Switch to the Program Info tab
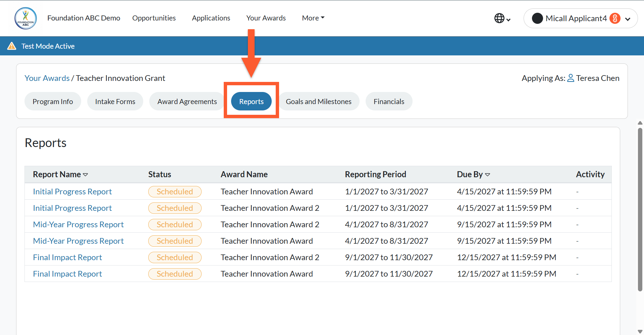The image size is (644, 335). pos(53,101)
